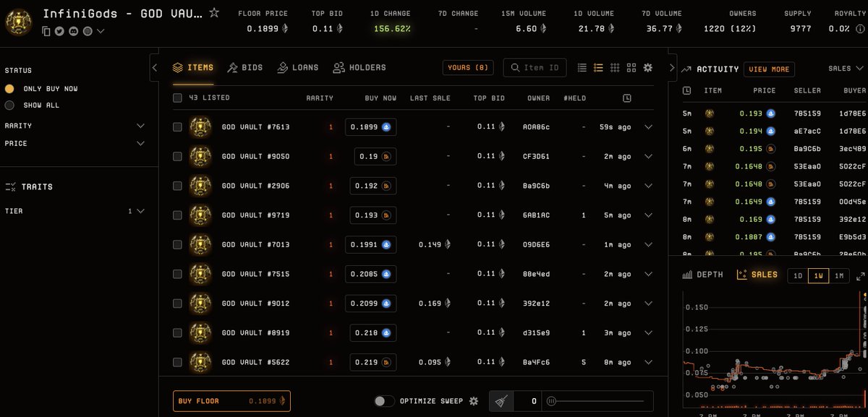Expand row details for GOD VAULT #7613
The width and height of the screenshot is (868, 417).
click(x=648, y=127)
